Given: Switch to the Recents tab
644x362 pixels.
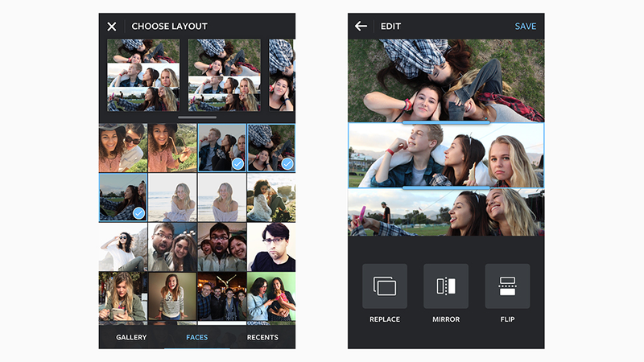Looking at the screenshot, I should tap(262, 337).
